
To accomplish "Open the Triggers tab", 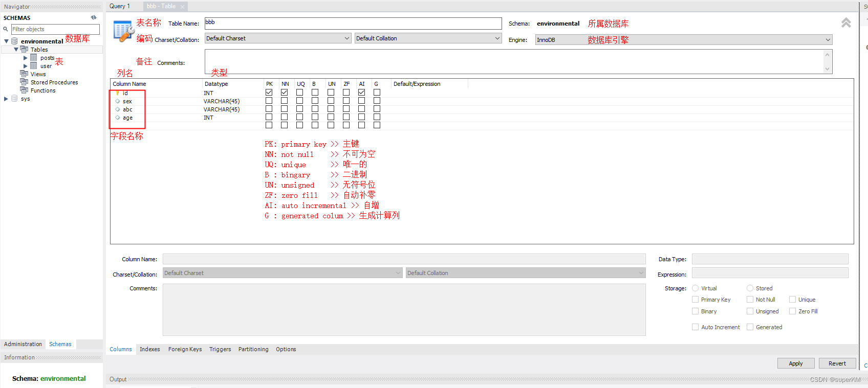I will tap(220, 349).
